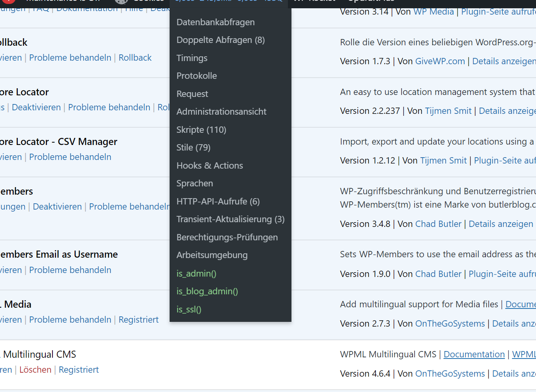Click the 'Version 1.7.3' text
This screenshot has height=392, width=536.
click(365, 61)
